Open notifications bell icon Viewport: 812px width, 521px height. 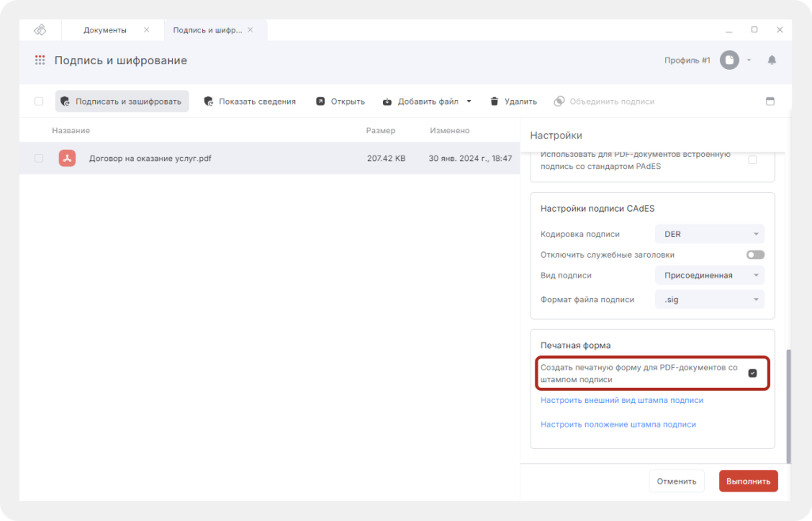click(772, 60)
